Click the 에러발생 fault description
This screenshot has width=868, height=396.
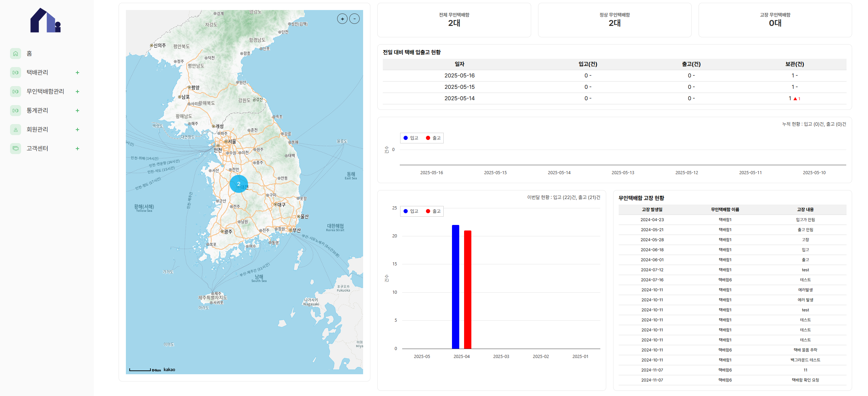(805, 290)
